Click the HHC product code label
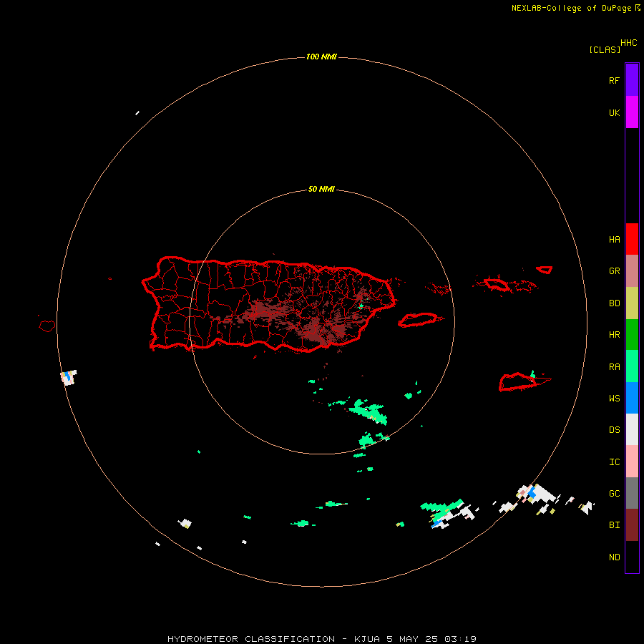This screenshot has height=644, width=644. (628, 43)
